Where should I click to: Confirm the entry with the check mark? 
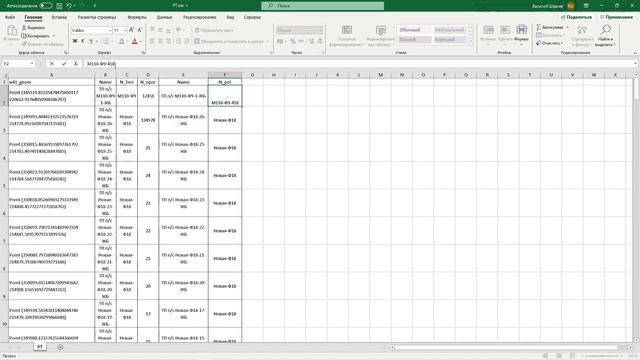(x=64, y=64)
